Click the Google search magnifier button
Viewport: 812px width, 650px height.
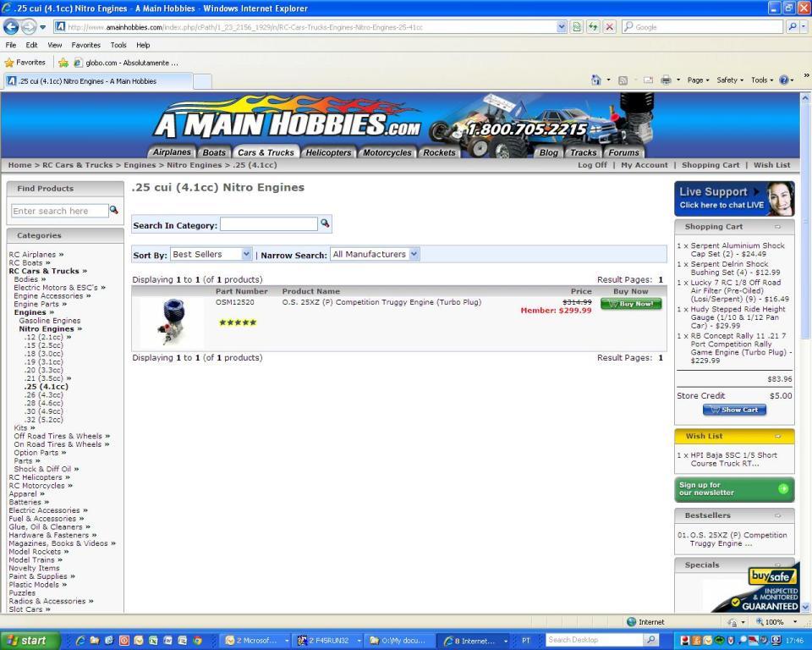(792, 27)
